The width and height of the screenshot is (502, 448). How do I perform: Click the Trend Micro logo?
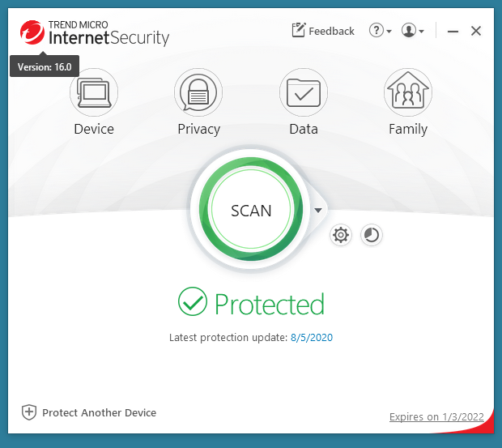point(33,33)
